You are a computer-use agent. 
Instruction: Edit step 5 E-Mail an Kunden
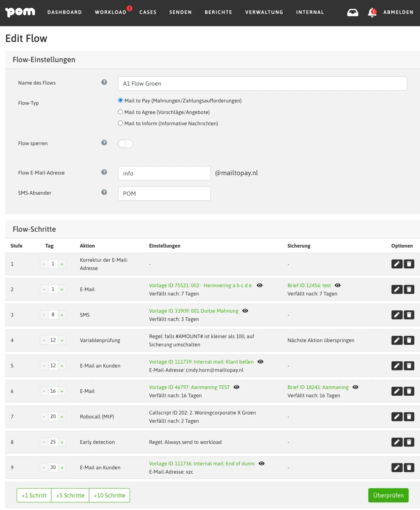tap(397, 366)
